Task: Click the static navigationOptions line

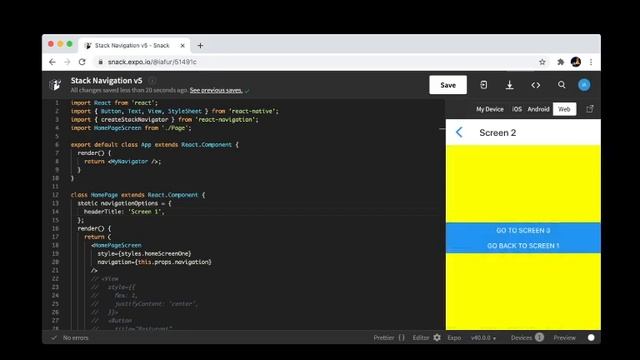Action: pos(124,203)
